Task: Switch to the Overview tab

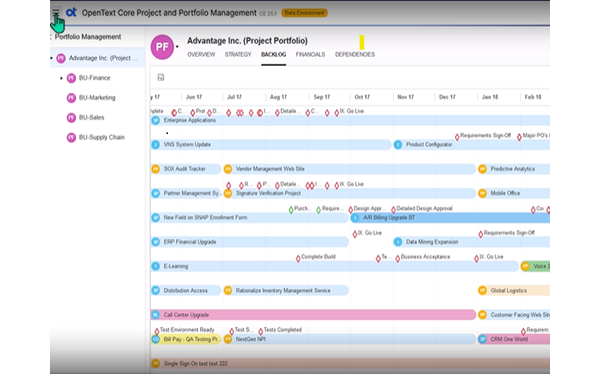Action: [201, 54]
